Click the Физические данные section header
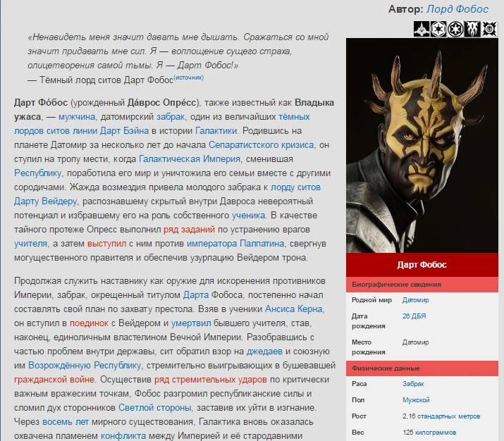504x441 pixels. coord(422,368)
